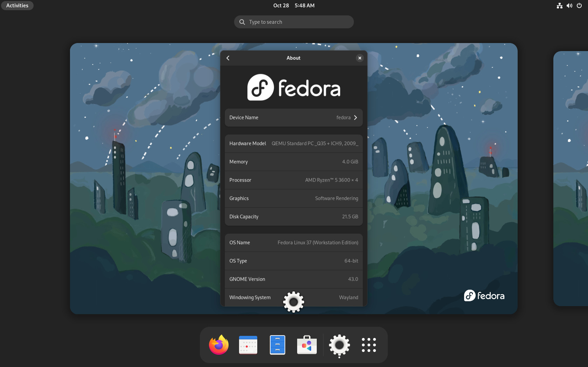Click the Disk Capacity 21.5 GB value
588x367 pixels.
click(350, 217)
